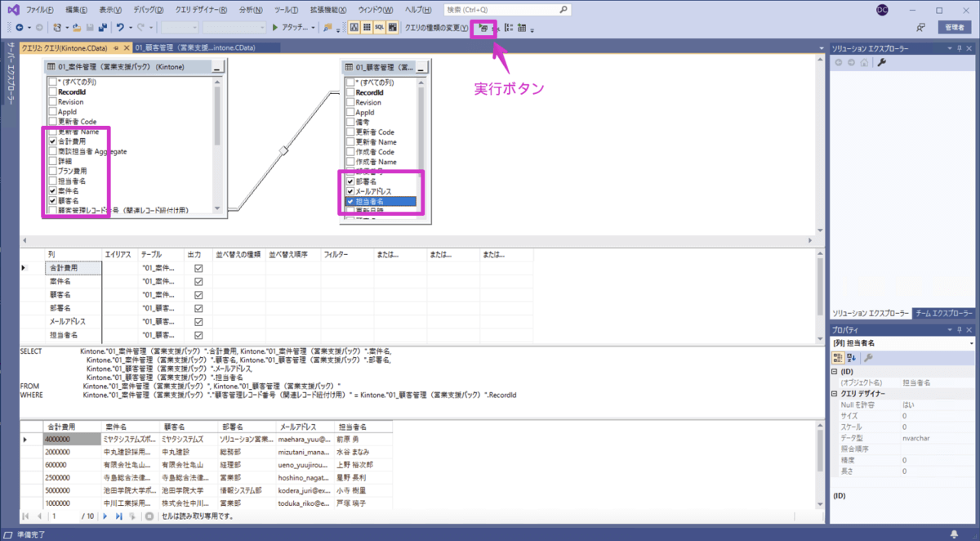Click the Categorized icon in Properties panel

point(839,358)
